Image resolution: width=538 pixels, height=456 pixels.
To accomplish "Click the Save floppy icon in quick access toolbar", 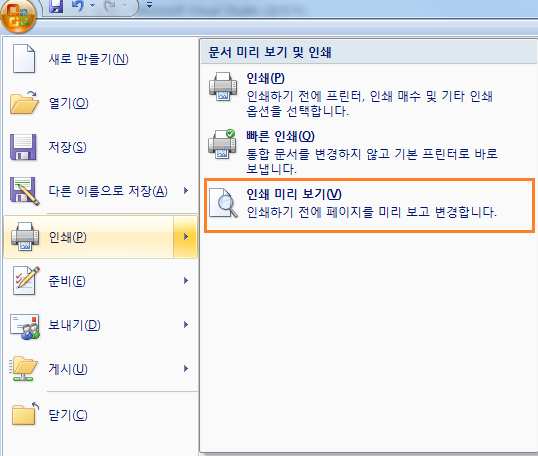I will pos(56,6).
